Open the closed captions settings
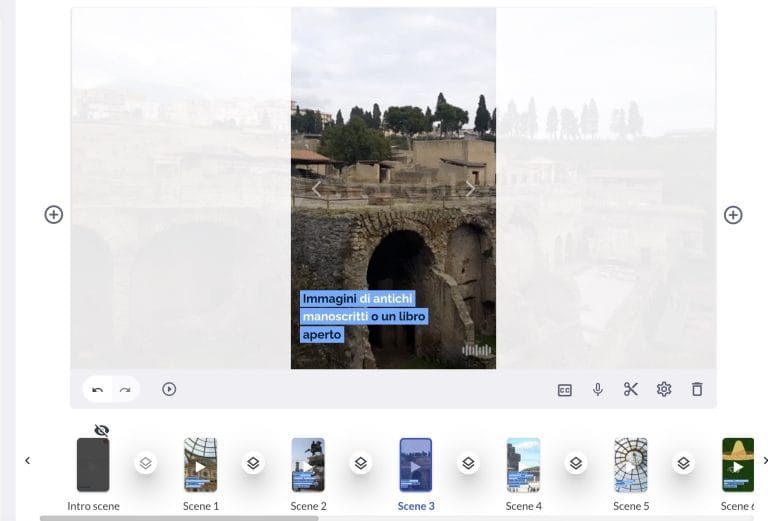 click(x=564, y=390)
